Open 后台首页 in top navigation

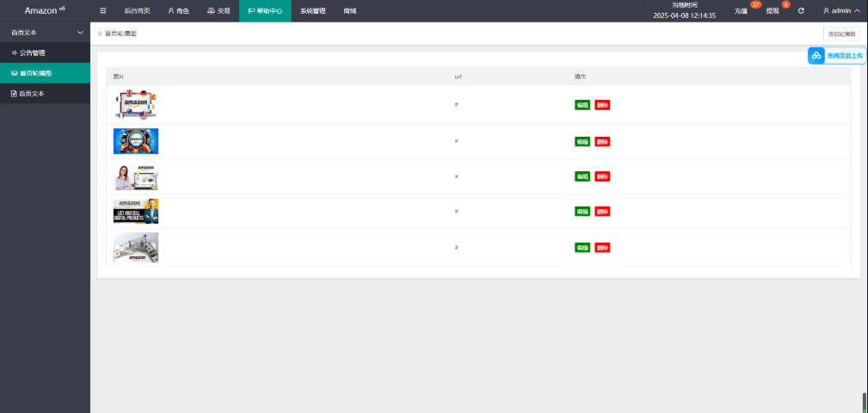pos(138,10)
